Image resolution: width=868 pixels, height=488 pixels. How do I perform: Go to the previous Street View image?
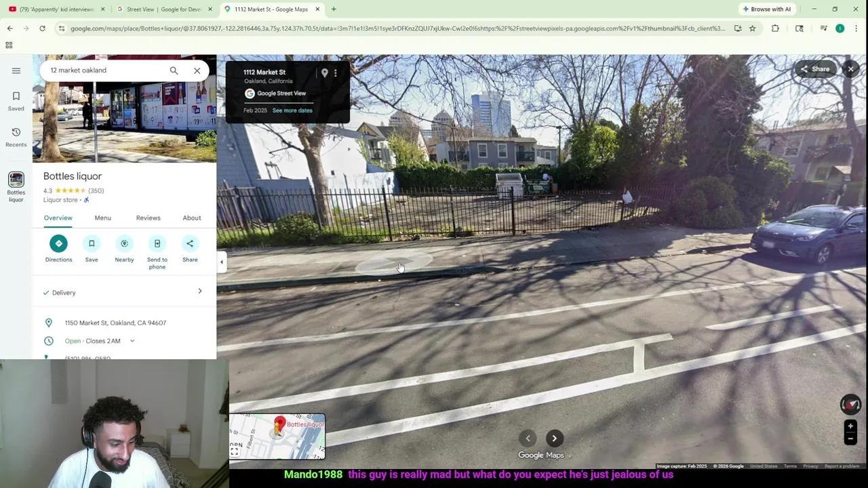pos(528,439)
